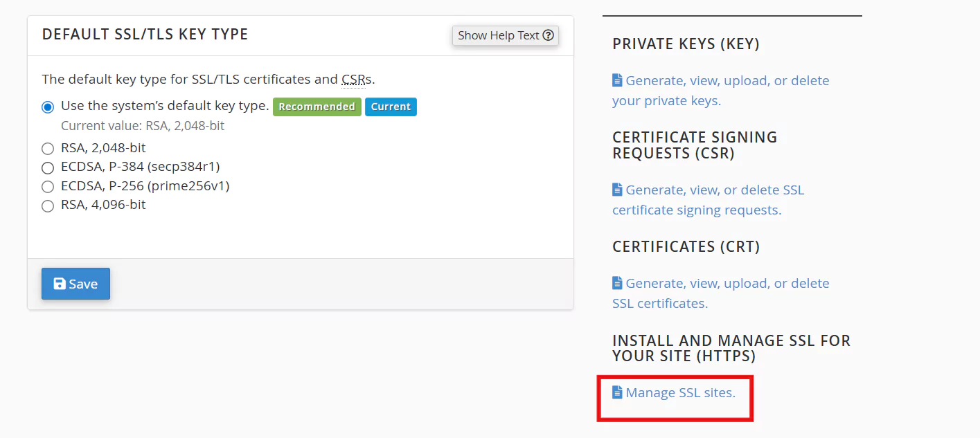Click the document icon beside private keys link
This screenshot has width=980, height=438.
(x=617, y=80)
